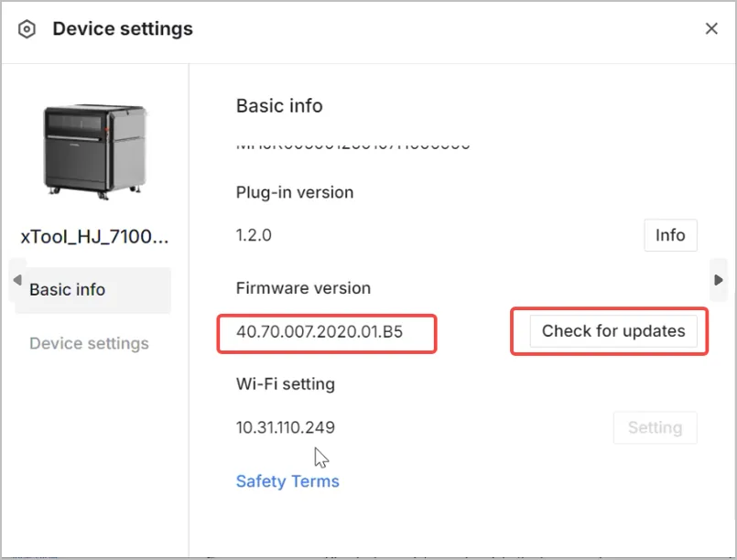The image size is (737, 560).
Task: Select firmware version 40.70.007.2020.01.B5 text
Action: point(320,331)
